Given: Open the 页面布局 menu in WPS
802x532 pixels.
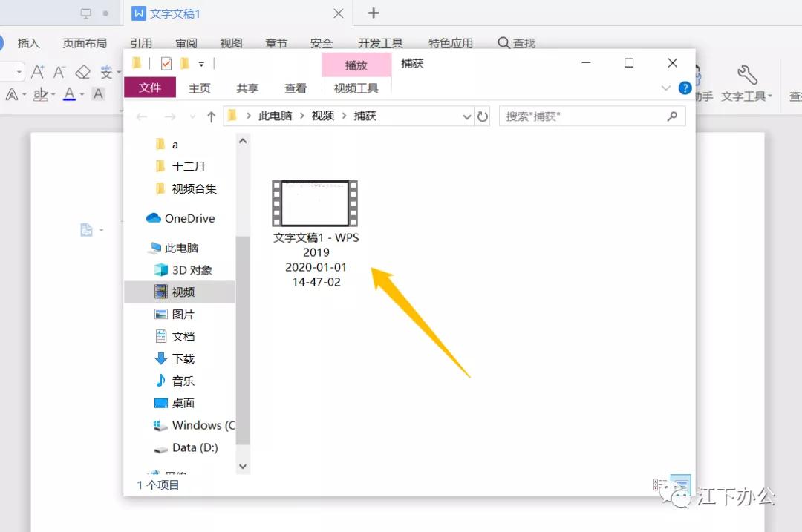Looking at the screenshot, I should point(85,44).
